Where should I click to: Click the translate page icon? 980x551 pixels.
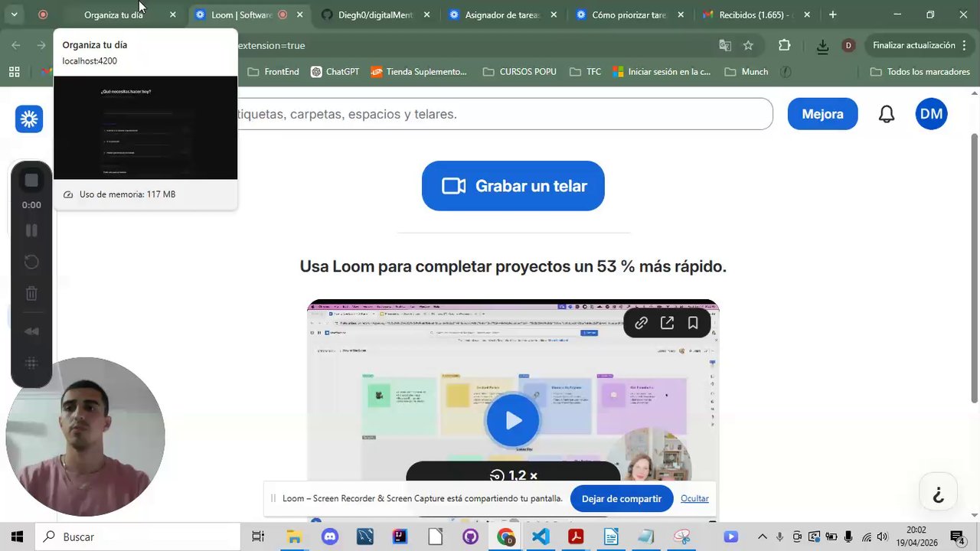(725, 45)
